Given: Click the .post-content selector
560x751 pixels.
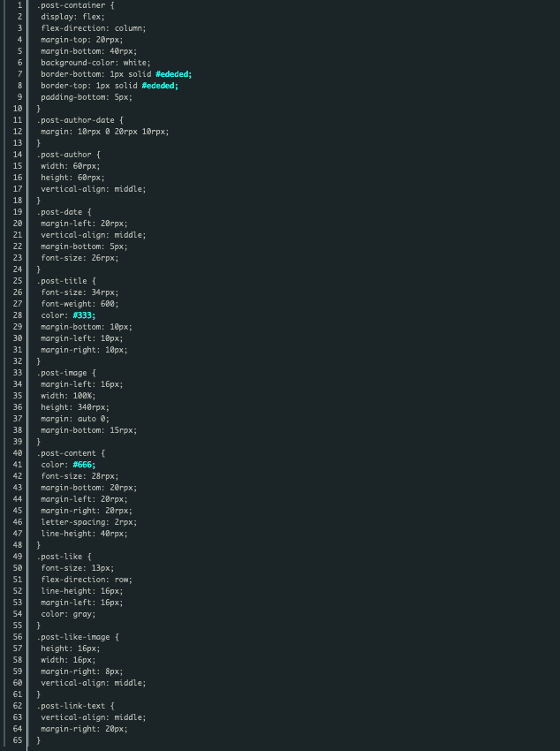Looking at the screenshot, I should click(x=66, y=453).
